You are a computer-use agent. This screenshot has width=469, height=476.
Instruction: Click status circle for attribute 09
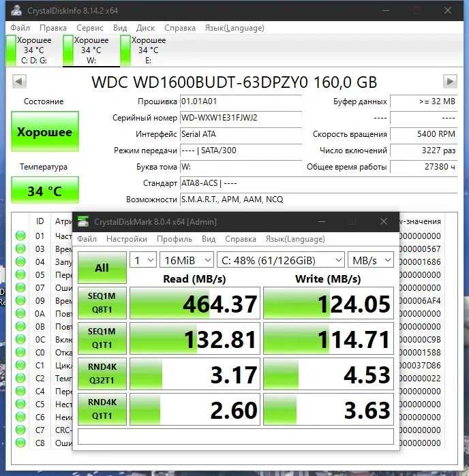(x=20, y=300)
